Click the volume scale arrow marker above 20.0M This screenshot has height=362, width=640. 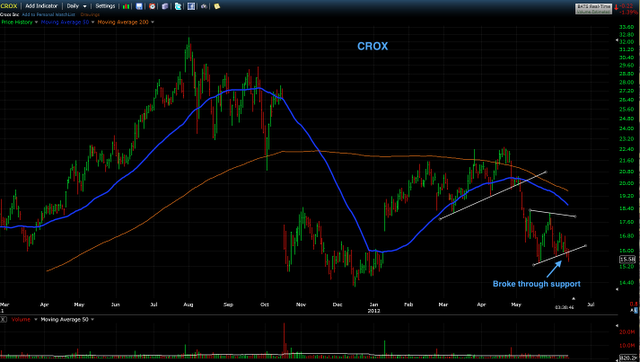click(617, 326)
